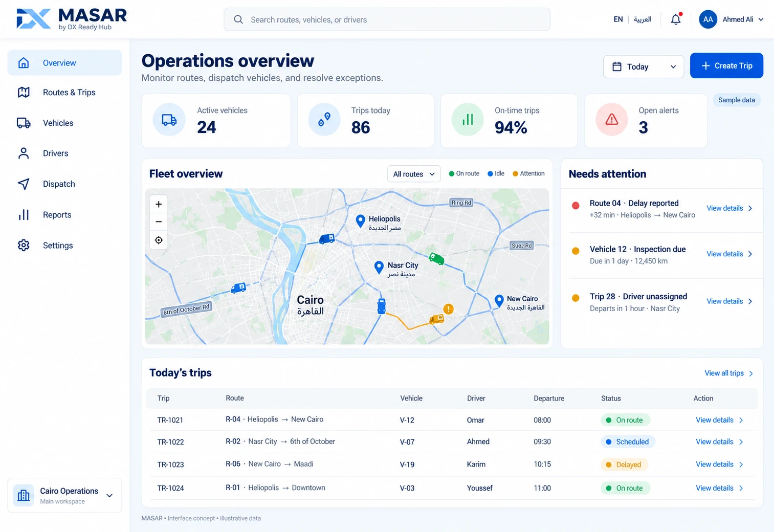
Task: Open the Overview sidebar item
Action: click(x=64, y=63)
